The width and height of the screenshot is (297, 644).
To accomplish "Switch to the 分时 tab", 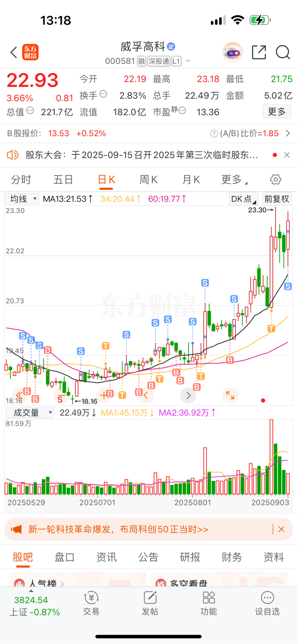I will pyautogui.click(x=21, y=179).
